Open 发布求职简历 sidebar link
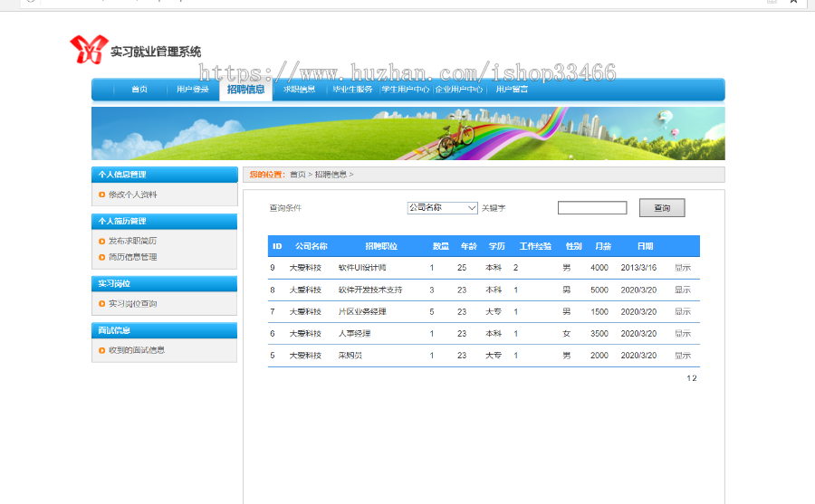 (132, 241)
